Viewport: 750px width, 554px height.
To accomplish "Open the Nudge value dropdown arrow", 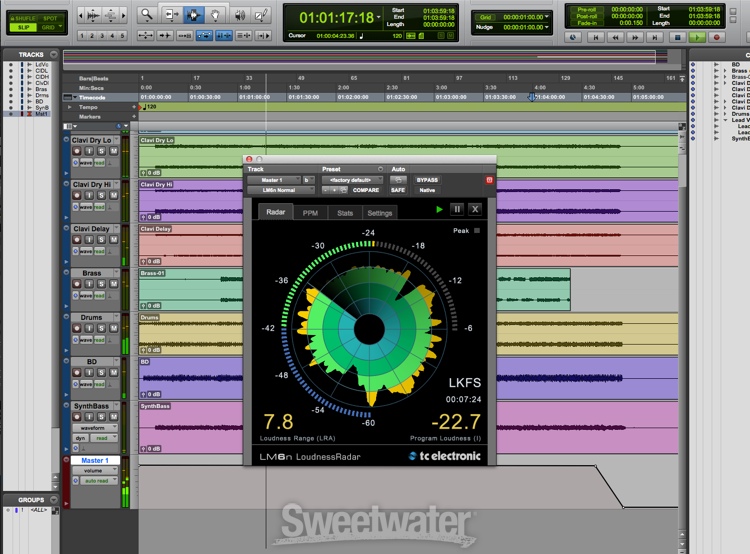I will pos(547,27).
